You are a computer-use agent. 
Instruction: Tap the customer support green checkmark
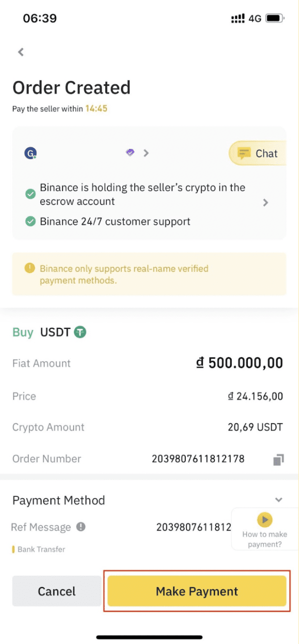coord(30,221)
